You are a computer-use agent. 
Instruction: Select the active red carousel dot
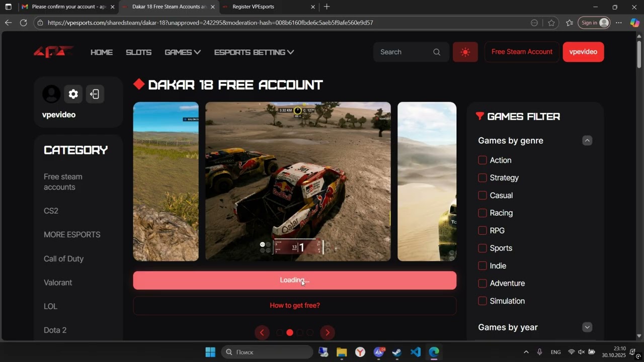[290, 332]
